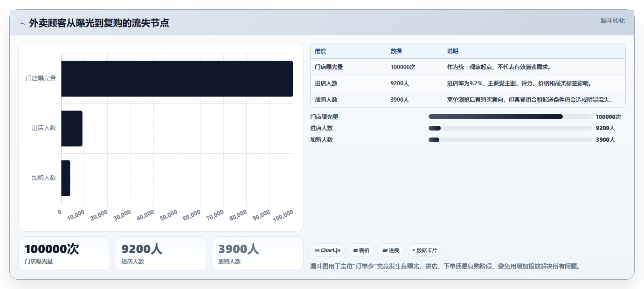Click the 50,000 tick on the x-axis
The width and height of the screenshot is (644, 289).
point(169,215)
